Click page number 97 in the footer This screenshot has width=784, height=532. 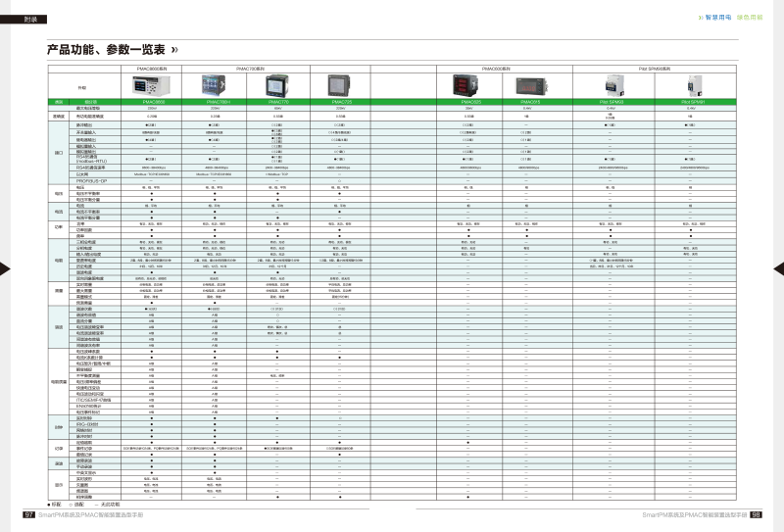pos(28,512)
